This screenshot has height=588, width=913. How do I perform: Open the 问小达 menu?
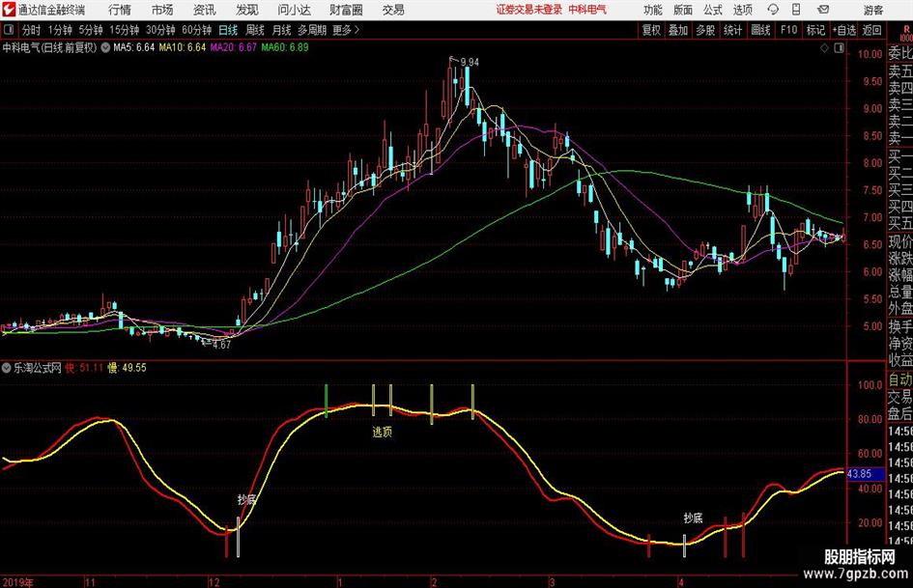[x=294, y=10]
